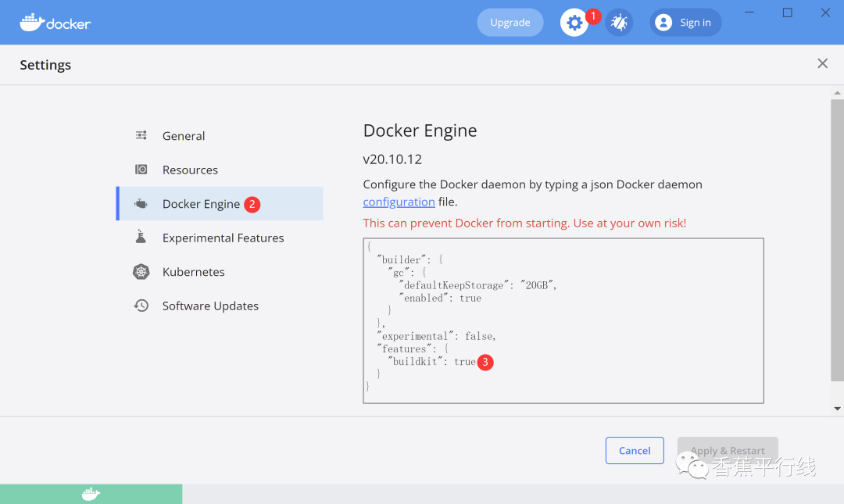Cancel the settings changes
This screenshot has height=504, width=844.
coord(635,450)
